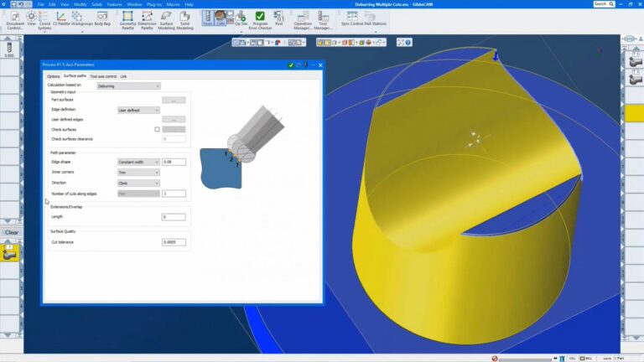
Task: Open the Modify menu
Action: click(x=80, y=4)
